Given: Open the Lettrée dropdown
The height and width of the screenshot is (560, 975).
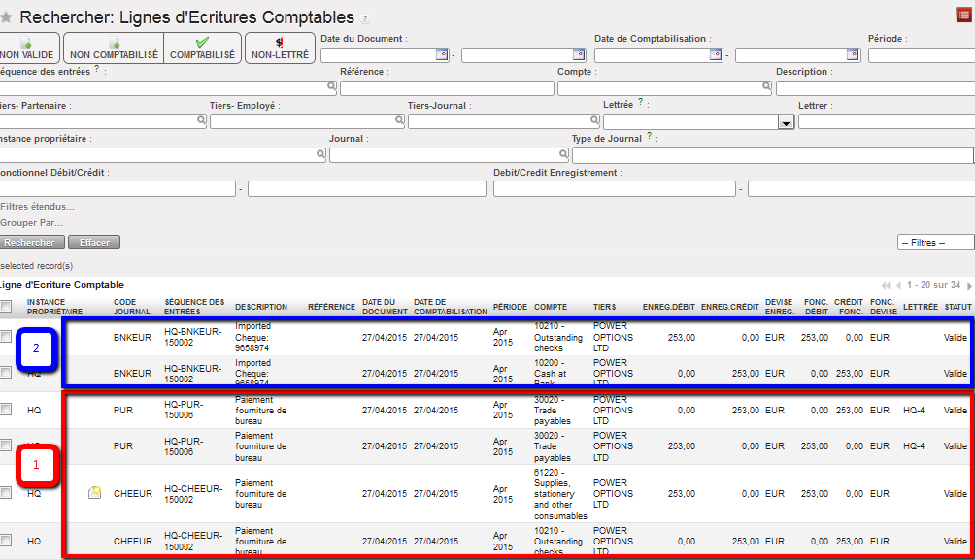Looking at the screenshot, I should (786, 122).
